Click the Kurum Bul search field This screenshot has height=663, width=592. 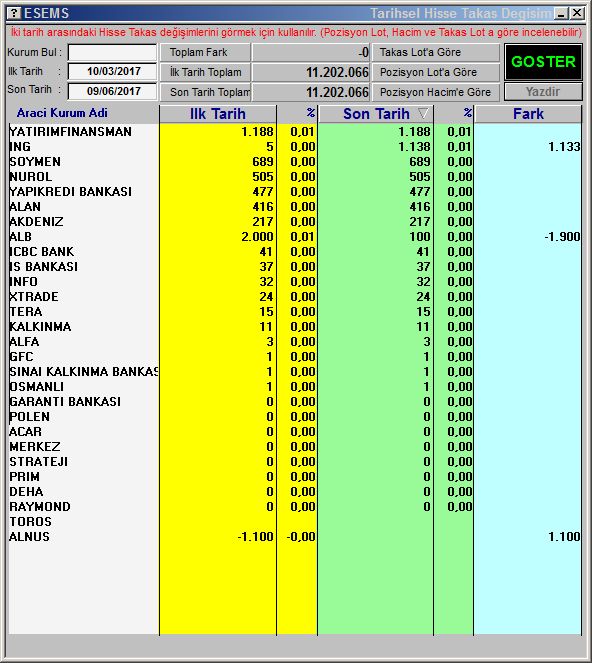(112, 53)
